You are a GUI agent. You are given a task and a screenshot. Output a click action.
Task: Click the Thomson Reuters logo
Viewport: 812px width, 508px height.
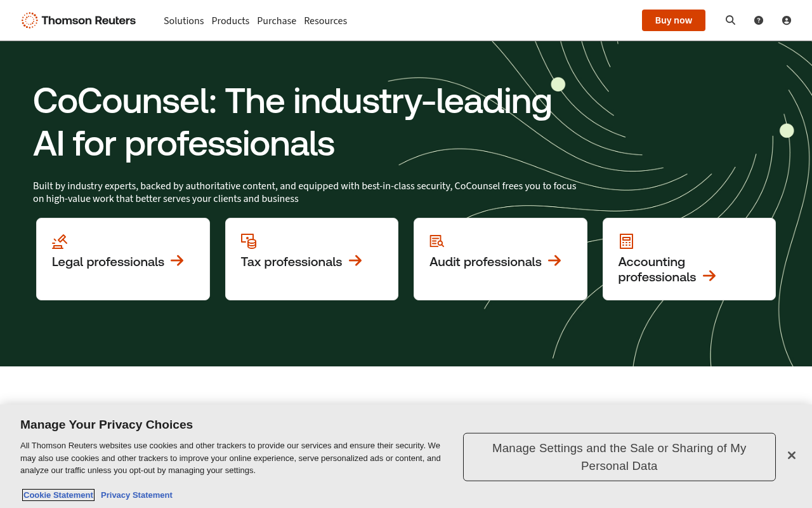click(79, 20)
